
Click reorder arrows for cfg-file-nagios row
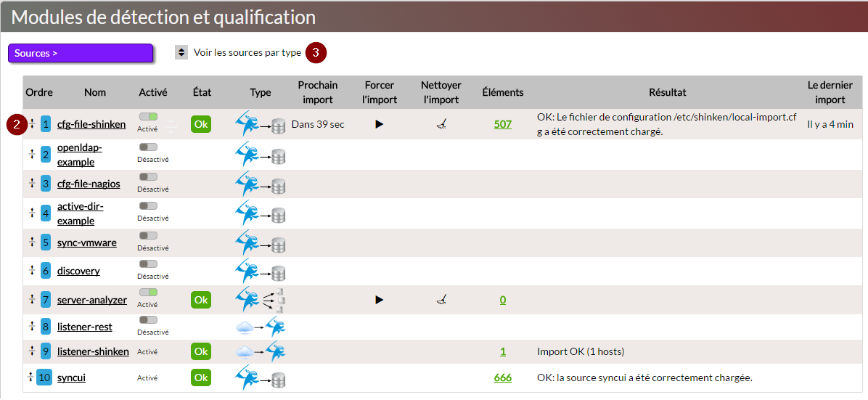point(32,183)
